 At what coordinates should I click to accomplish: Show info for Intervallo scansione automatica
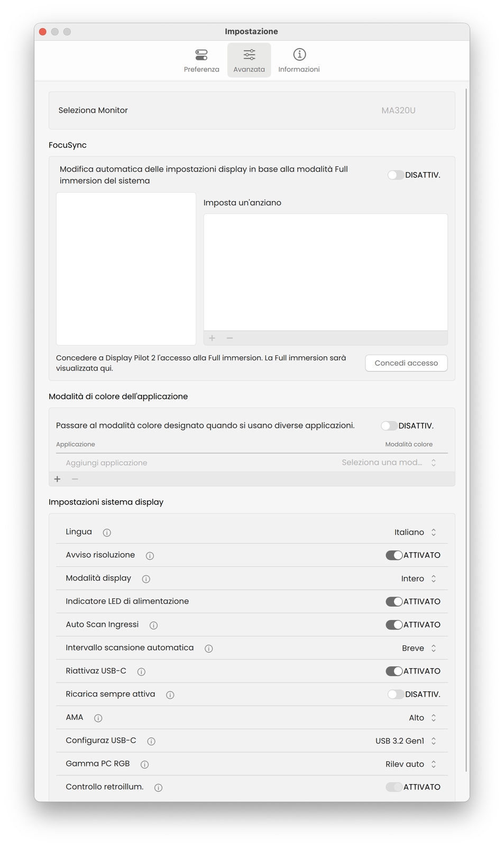coord(209,648)
